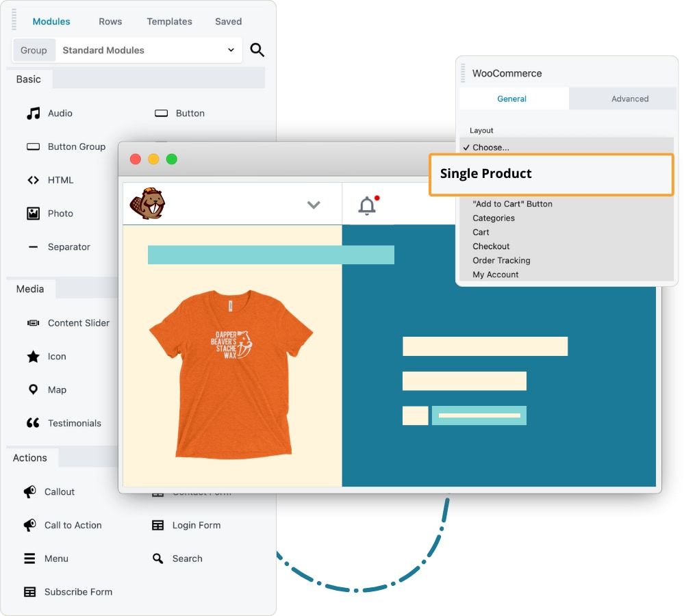Click the green maximize window button
Image resolution: width=684 pixels, height=616 pixels.
[172, 159]
